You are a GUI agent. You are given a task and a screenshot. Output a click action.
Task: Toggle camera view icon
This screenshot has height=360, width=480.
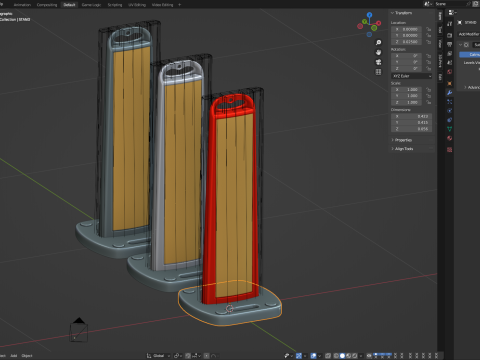click(x=378, y=62)
